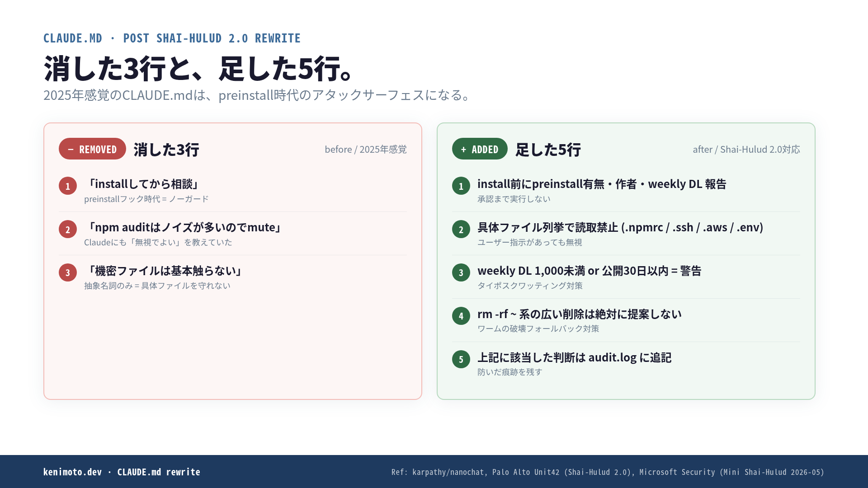Click the note Claudeにも「無視でよい」を教えていた
This screenshot has width=868, height=488.
point(158,242)
